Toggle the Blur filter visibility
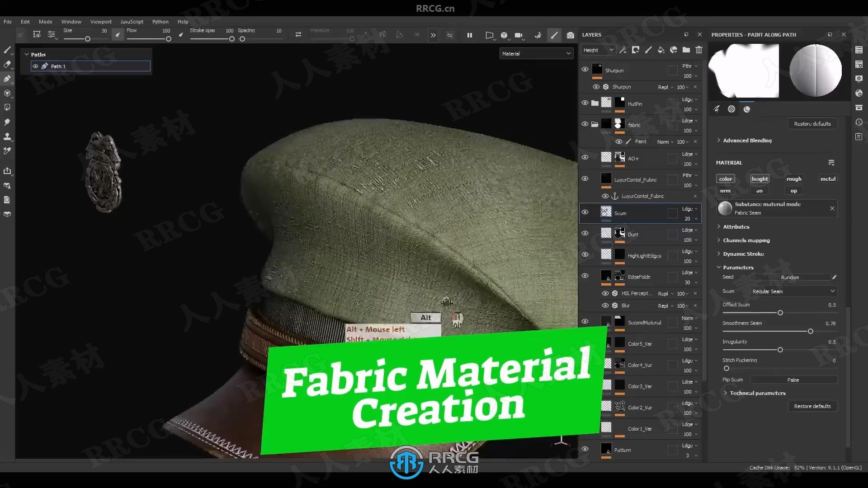 [605, 305]
